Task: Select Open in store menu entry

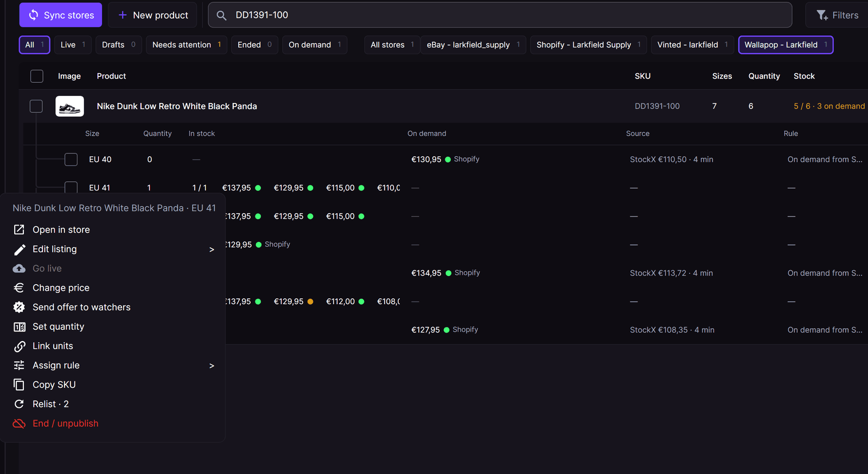Action: [x=113, y=229]
